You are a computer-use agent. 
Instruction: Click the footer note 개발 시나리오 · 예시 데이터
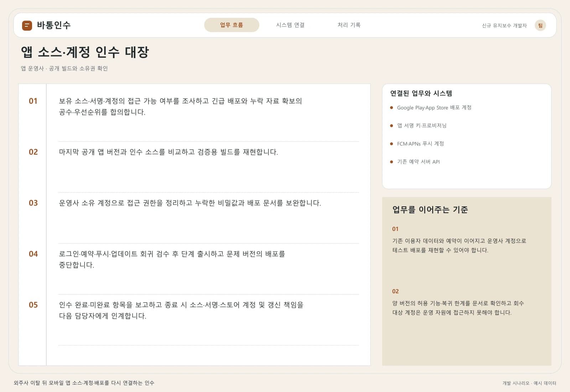pos(529,383)
